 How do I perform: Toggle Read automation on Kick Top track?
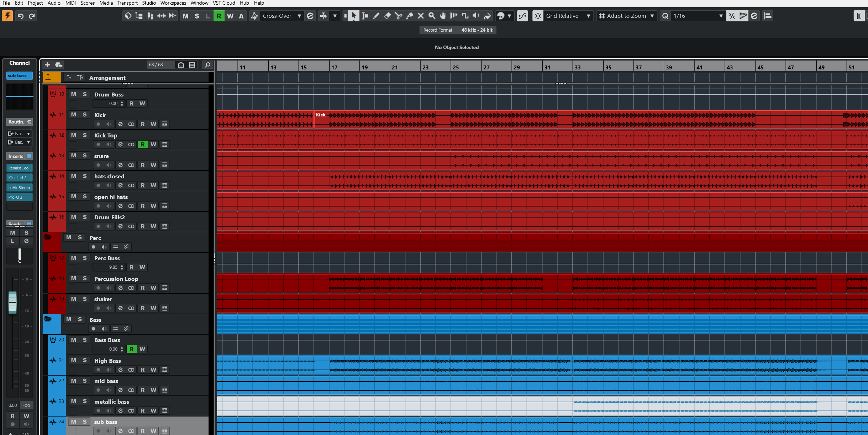click(x=142, y=144)
